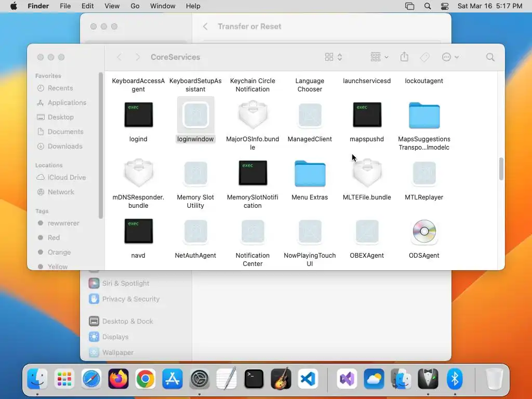Open the Go menu
Screen dimensions: 532x399
(x=135, y=6)
